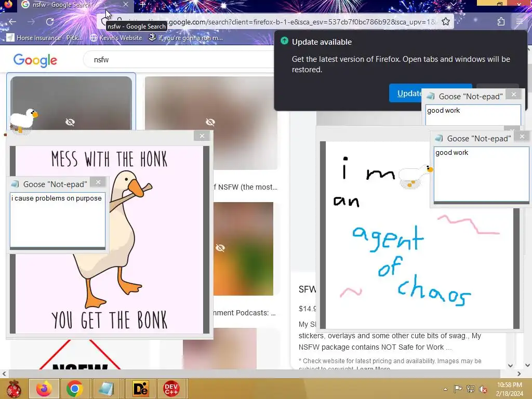Open the clock showing 10:58 PM
This screenshot has height=399, width=532.
(x=509, y=389)
